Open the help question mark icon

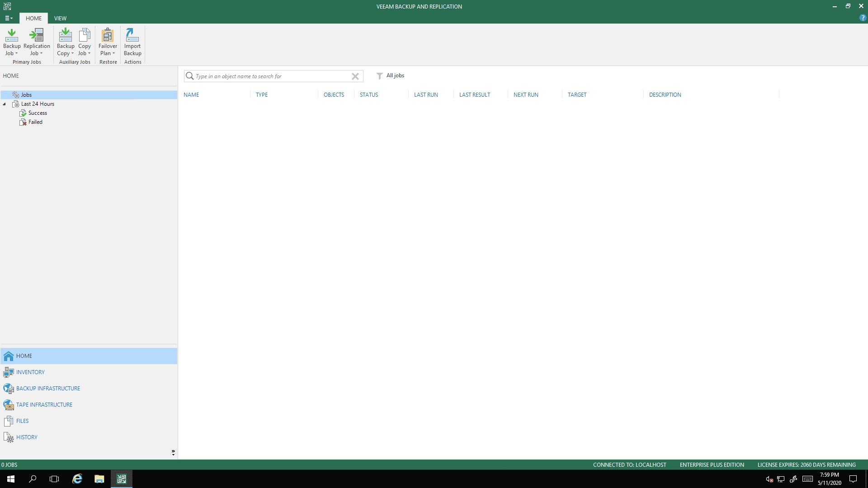click(x=863, y=18)
